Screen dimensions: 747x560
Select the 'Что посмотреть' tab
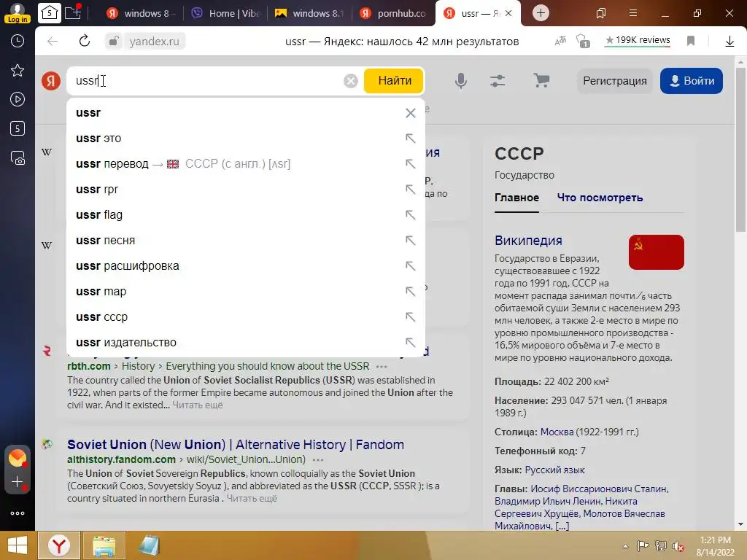click(600, 198)
